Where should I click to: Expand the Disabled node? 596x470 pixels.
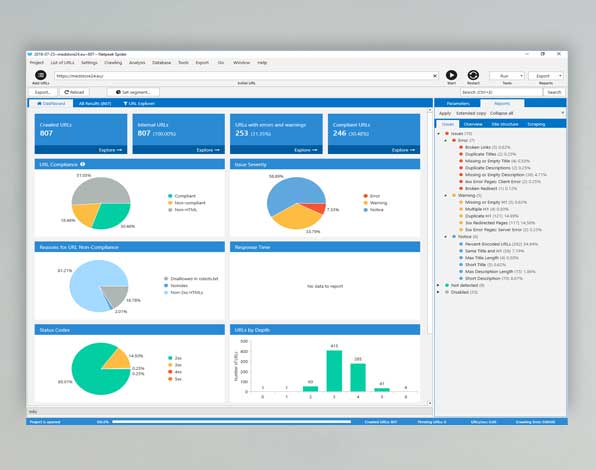439,292
